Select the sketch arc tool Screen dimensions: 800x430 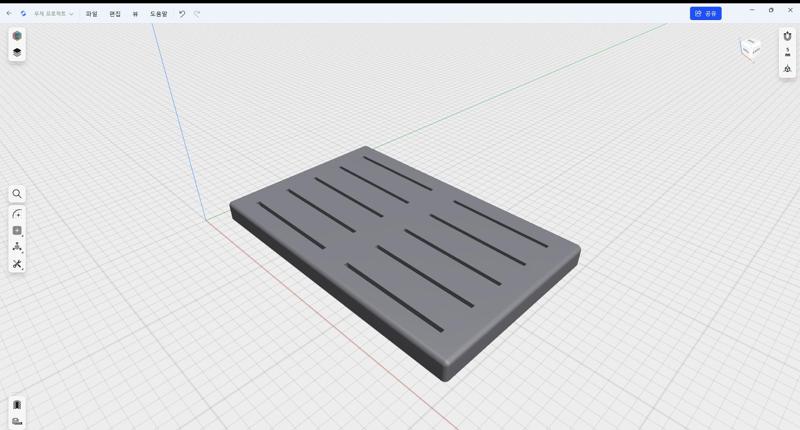(x=17, y=214)
